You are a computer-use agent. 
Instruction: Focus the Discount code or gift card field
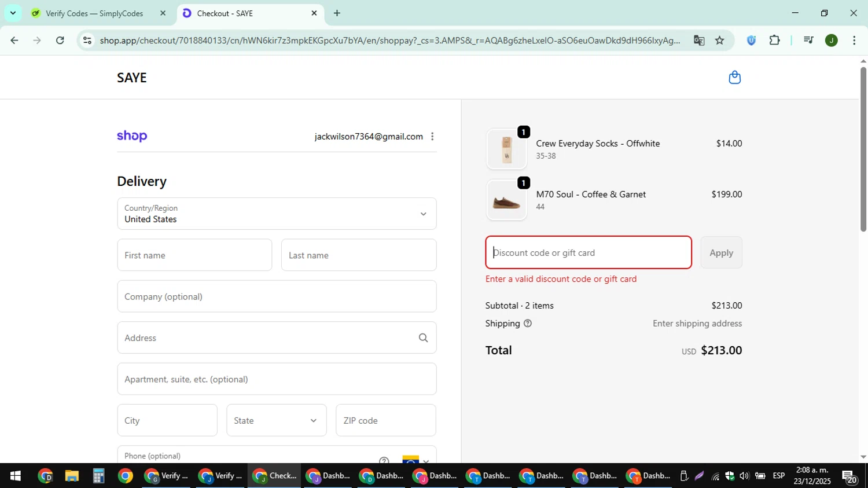pos(589,252)
